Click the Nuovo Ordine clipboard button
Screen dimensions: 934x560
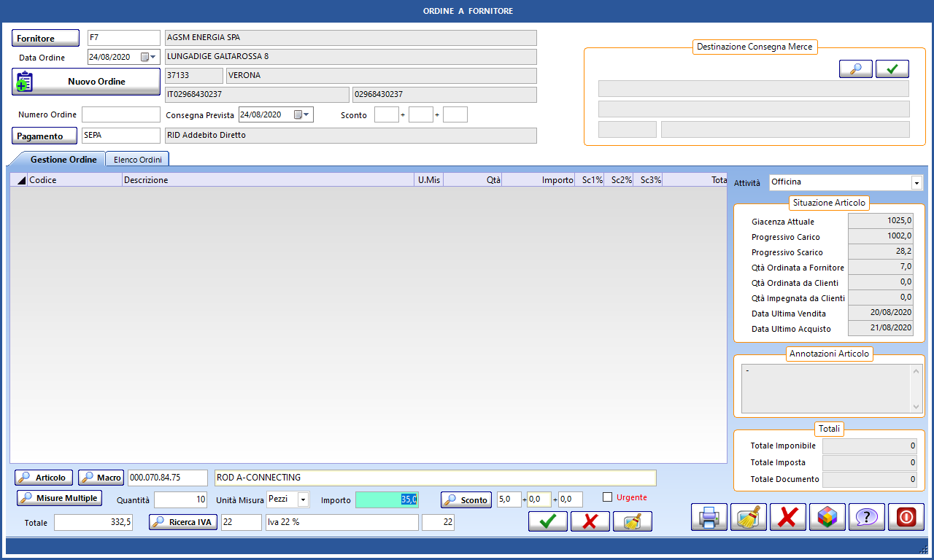point(85,82)
